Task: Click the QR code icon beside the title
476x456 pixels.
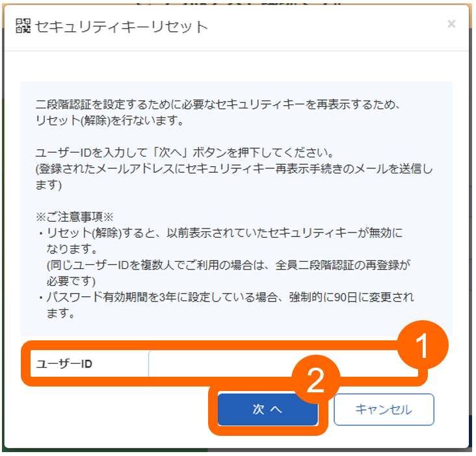Action: (x=23, y=26)
